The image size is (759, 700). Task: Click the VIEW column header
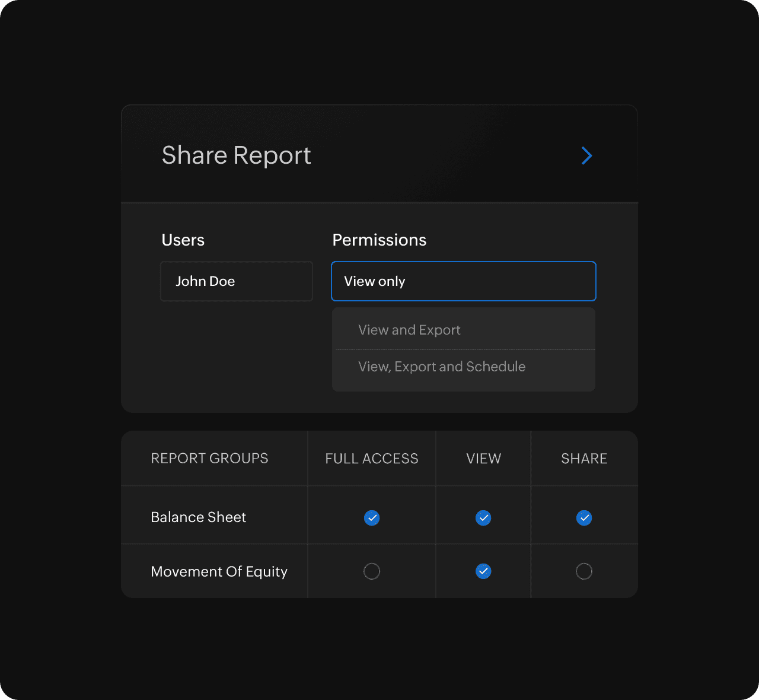point(483,459)
